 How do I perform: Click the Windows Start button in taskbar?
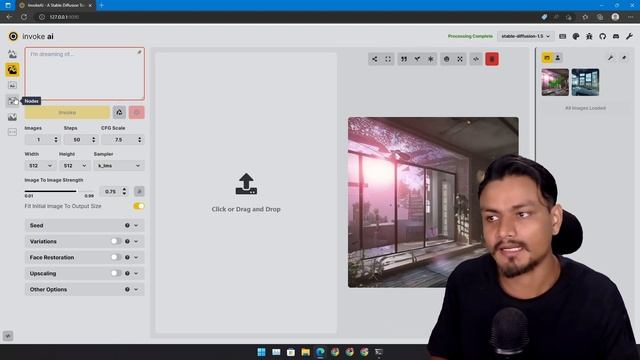click(x=262, y=352)
